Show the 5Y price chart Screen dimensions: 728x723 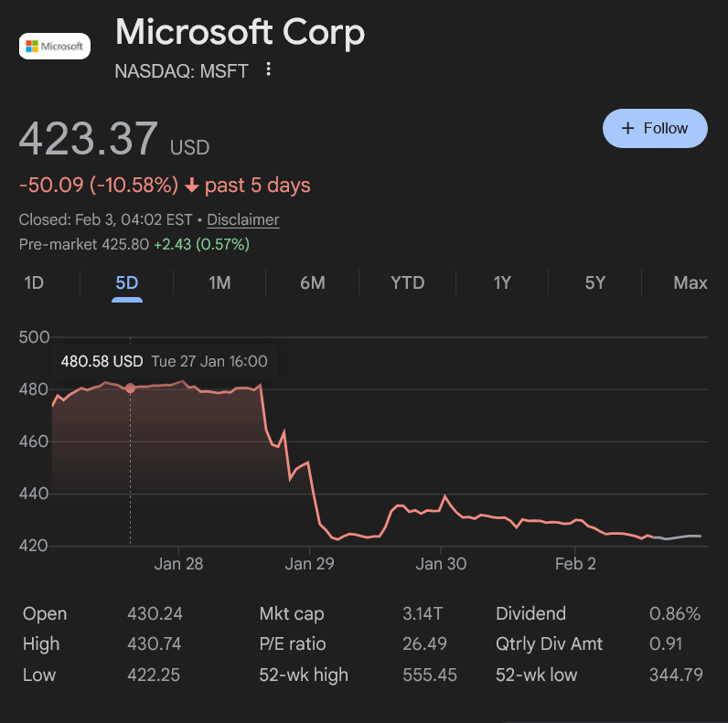point(595,282)
